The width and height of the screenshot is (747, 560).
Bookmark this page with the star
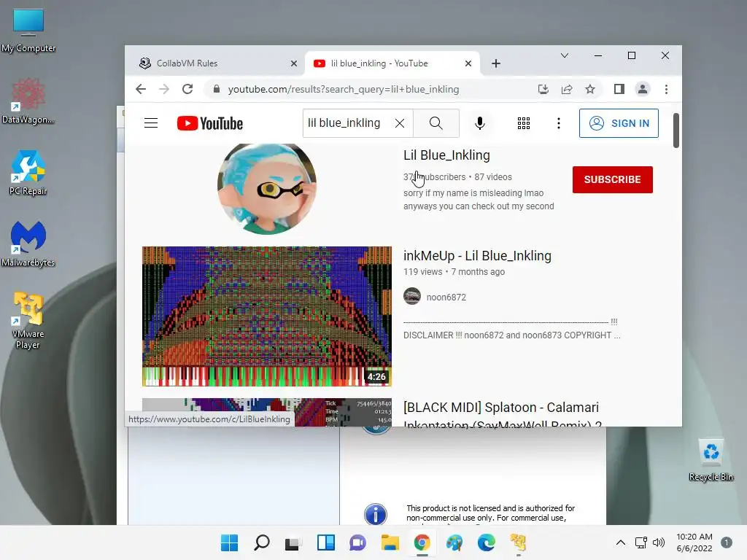[589, 89]
